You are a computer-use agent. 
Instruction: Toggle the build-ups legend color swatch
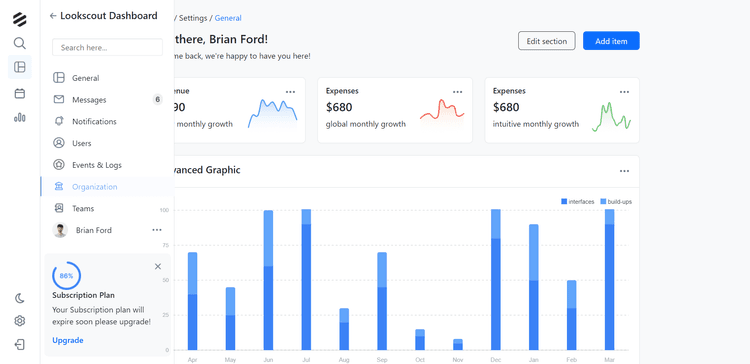(603, 202)
